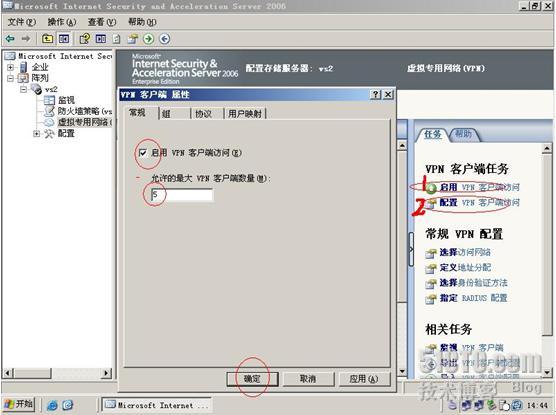Click the 14:44 clock in system tray
The width and height of the screenshot is (556, 415).
[537, 405]
